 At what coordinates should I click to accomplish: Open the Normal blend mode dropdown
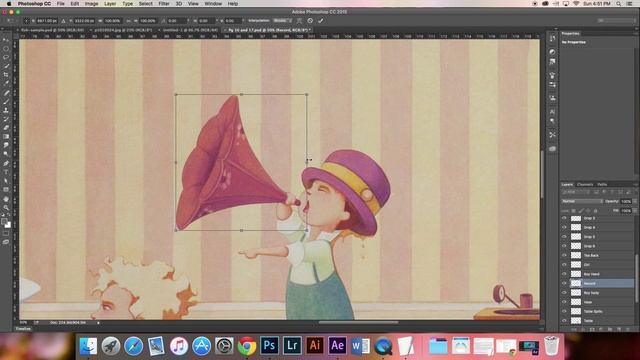[582, 201]
